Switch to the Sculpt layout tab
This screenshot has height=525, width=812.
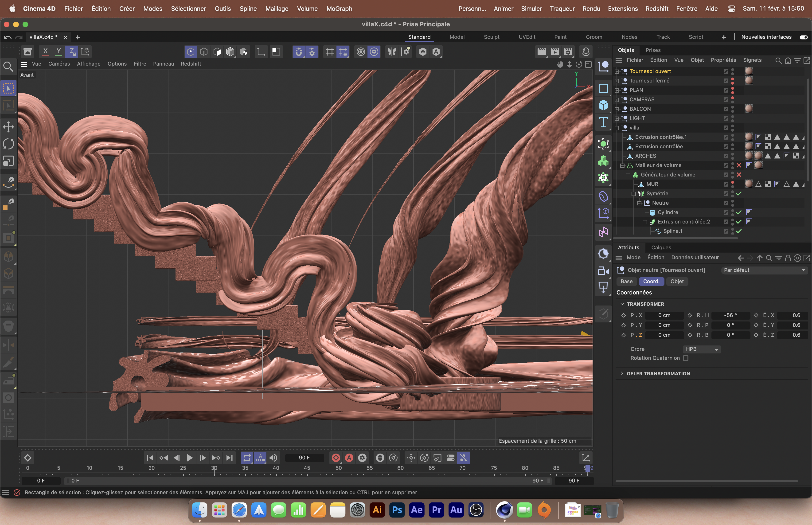coord(491,37)
